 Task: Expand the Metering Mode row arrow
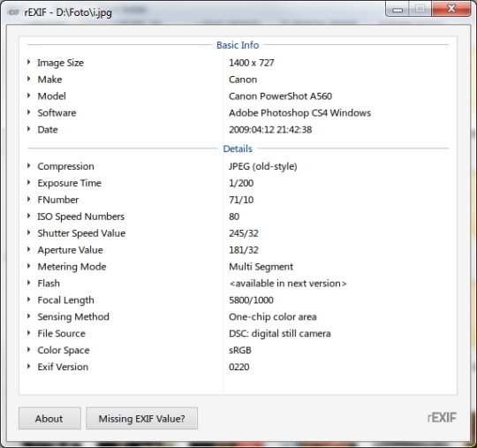[x=28, y=266]
